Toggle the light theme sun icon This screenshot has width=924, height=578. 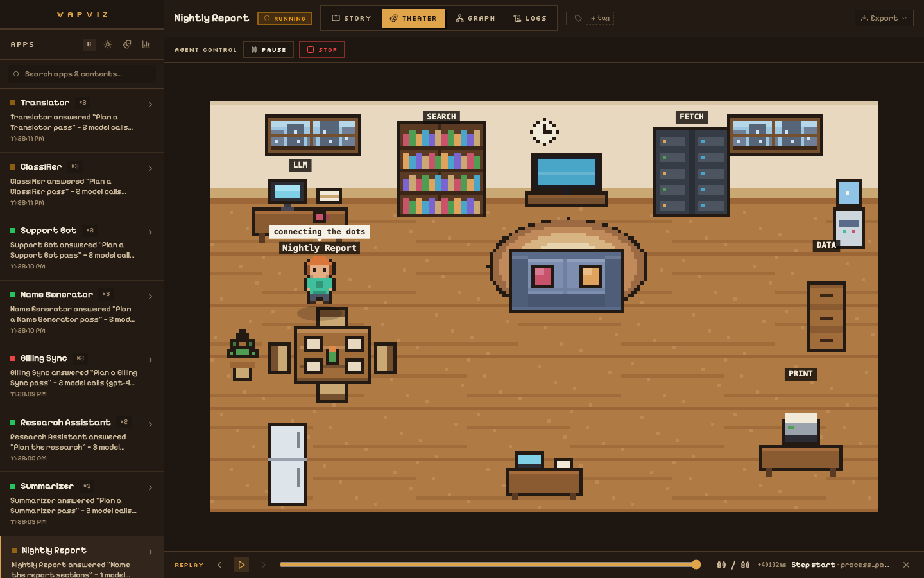click(108, 44)
